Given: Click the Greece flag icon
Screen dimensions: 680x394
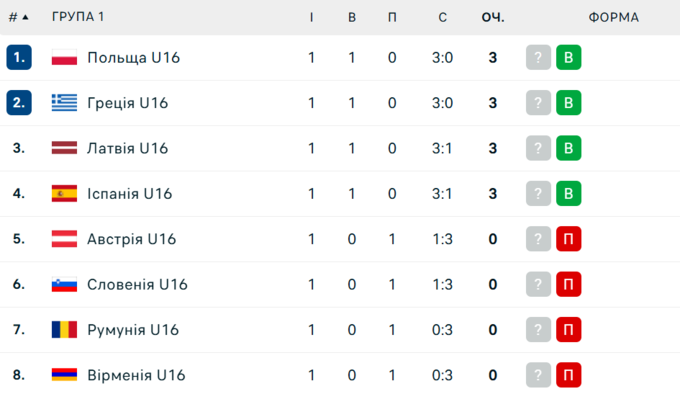Looking at the screenshot, I should 64,103.
